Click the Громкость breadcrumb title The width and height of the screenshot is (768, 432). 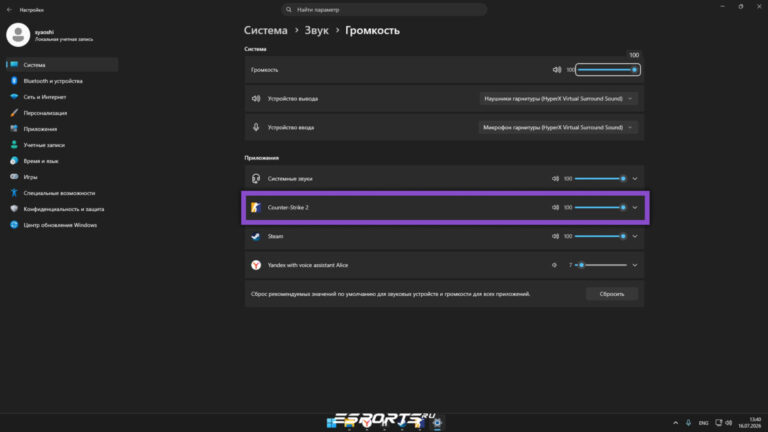point(372,30)
